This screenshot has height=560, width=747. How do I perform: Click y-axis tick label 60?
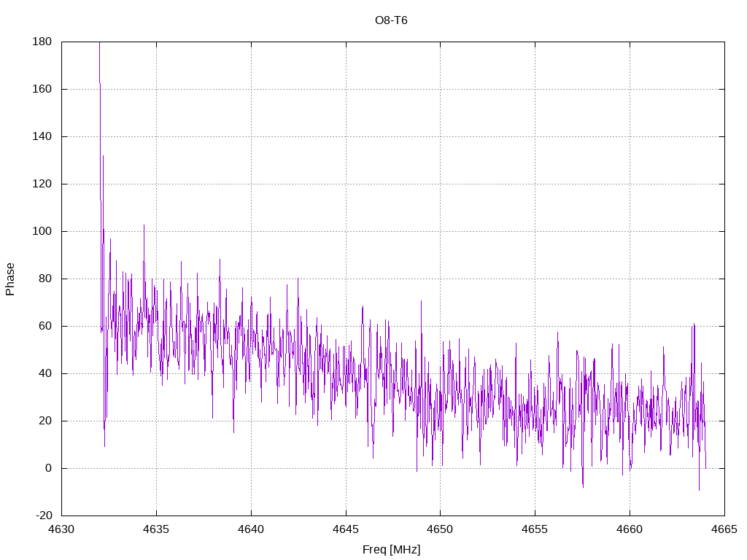45,326
